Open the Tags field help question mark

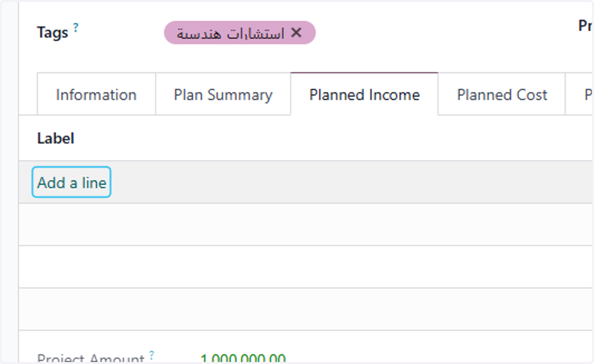pyautogui.click(x=76, y=27)
